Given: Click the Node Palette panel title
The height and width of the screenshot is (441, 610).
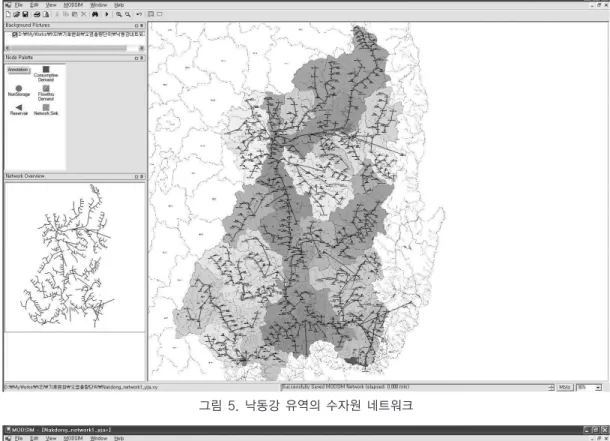Looking at the screenshot, I should tap(19, 58).
